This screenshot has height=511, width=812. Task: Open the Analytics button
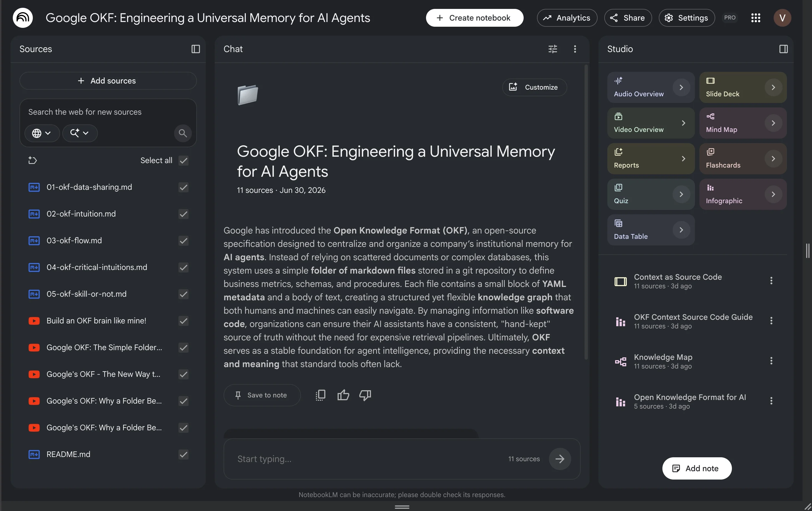click(x=567, y=18)
